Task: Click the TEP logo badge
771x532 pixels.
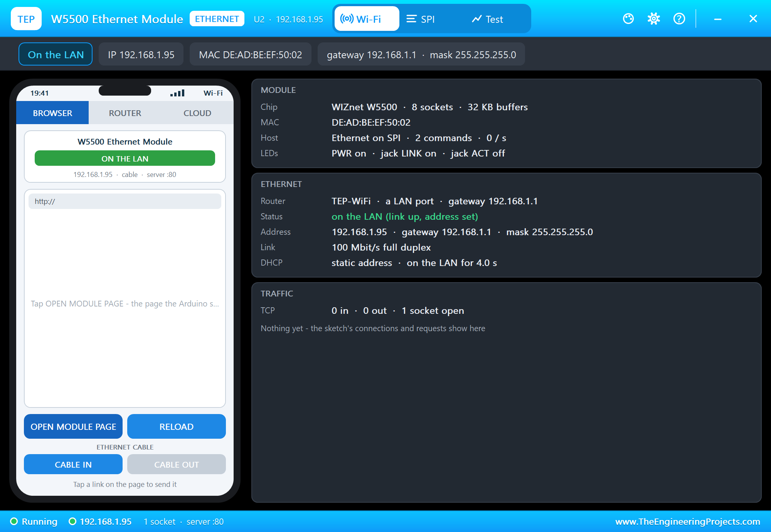Action: click(x=26, y=19)
